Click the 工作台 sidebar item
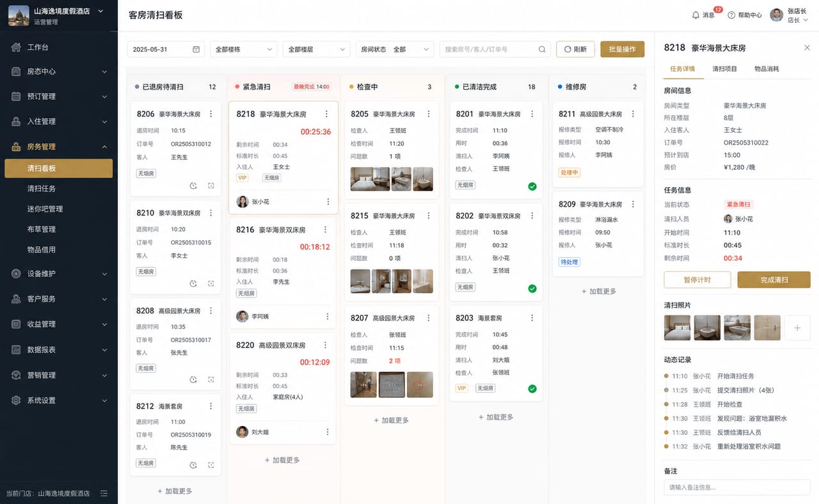Screen dimensions: 819x504 coord(59,47)
